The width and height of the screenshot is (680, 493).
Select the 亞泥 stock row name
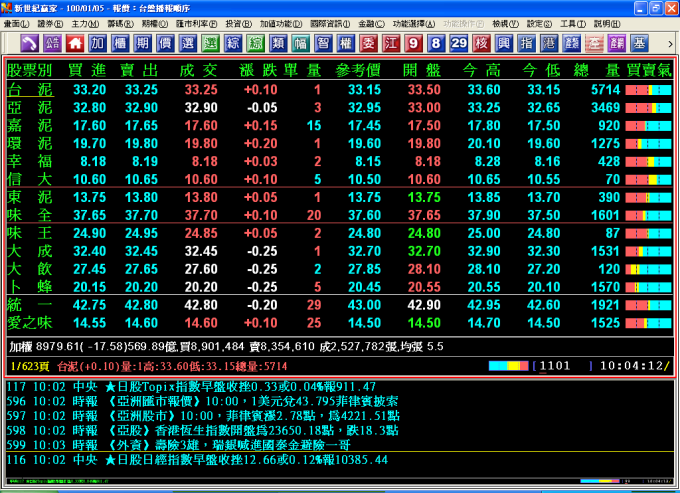tap(29, 108)
